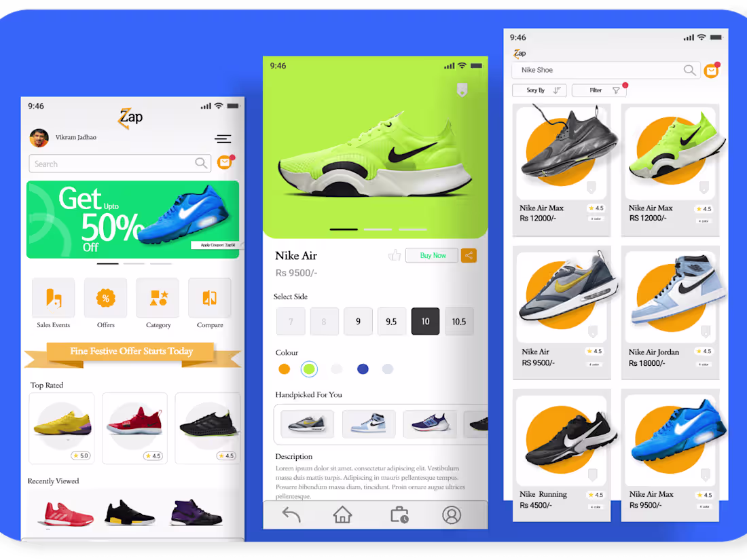Open the black and yellow Recently Viewed shoe

(130, 512)
